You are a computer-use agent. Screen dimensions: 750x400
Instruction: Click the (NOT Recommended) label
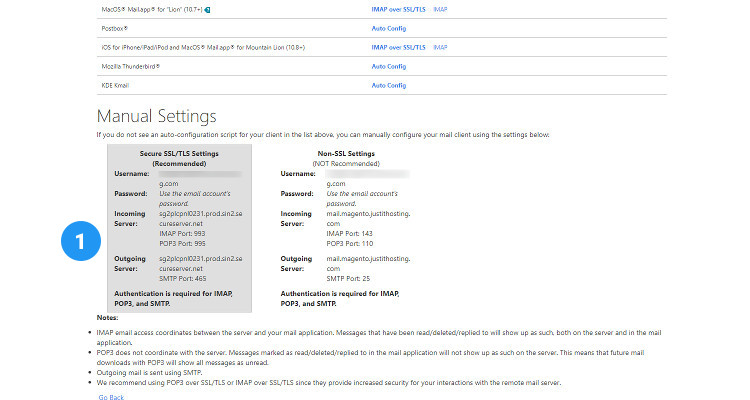coord(346,164)
